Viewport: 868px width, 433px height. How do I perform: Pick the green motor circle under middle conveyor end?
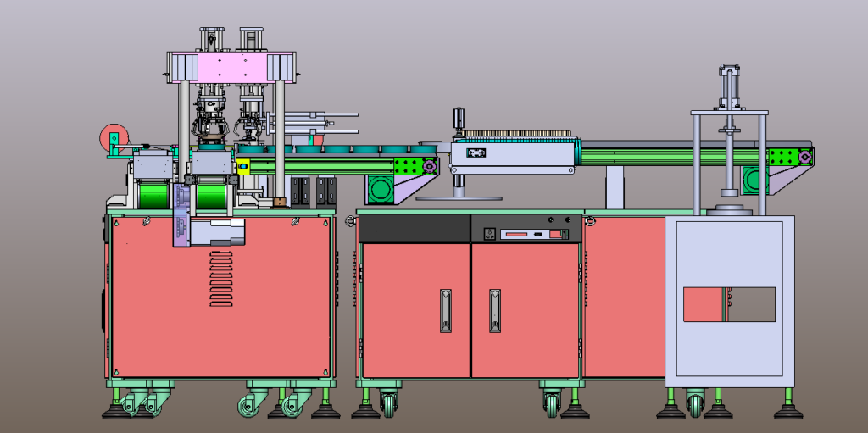point(381,189)
